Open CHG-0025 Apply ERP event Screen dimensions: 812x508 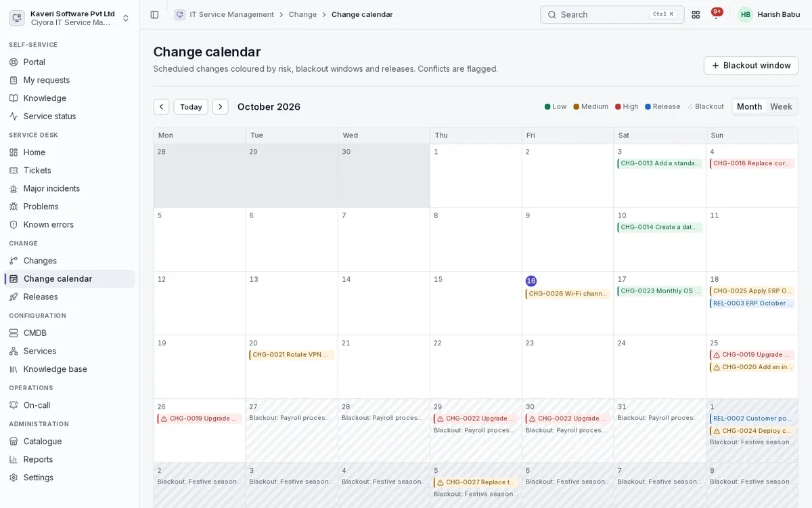[752, 291]
